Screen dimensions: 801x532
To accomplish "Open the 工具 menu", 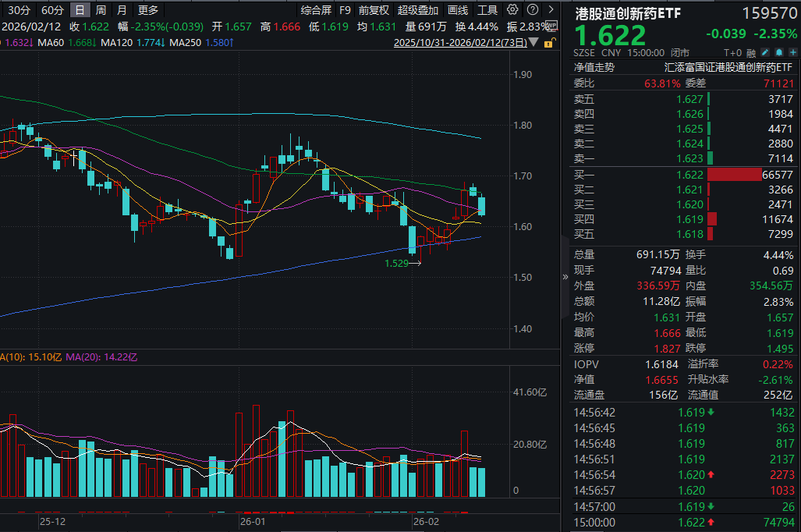I will (x=486, y=10).
